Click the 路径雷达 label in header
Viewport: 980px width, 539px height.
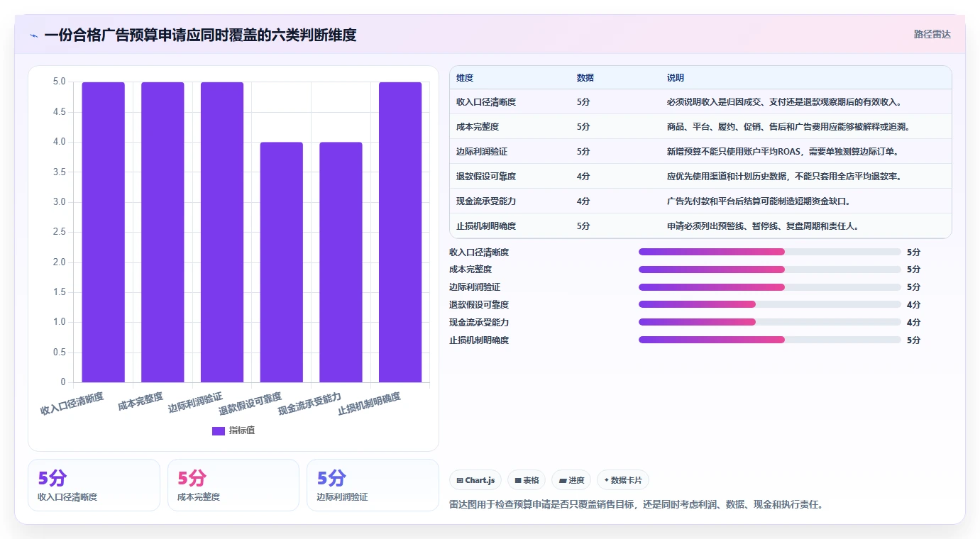click(932, 34)
